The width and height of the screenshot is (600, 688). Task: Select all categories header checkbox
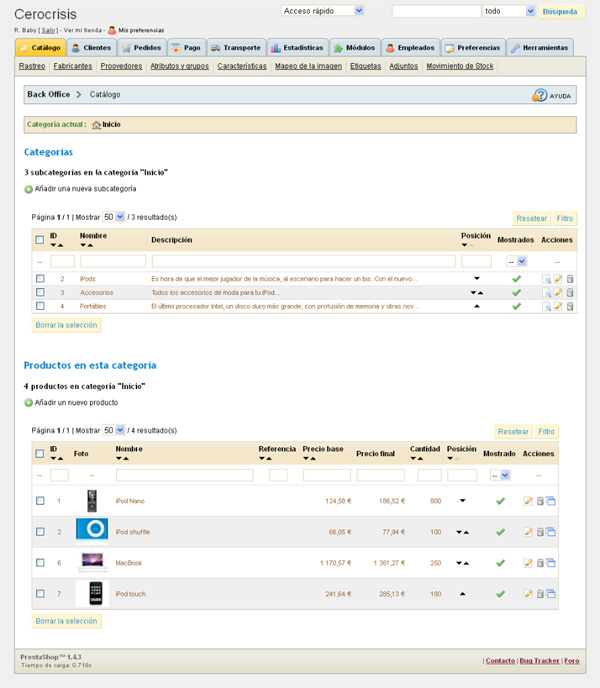point(40,240)
